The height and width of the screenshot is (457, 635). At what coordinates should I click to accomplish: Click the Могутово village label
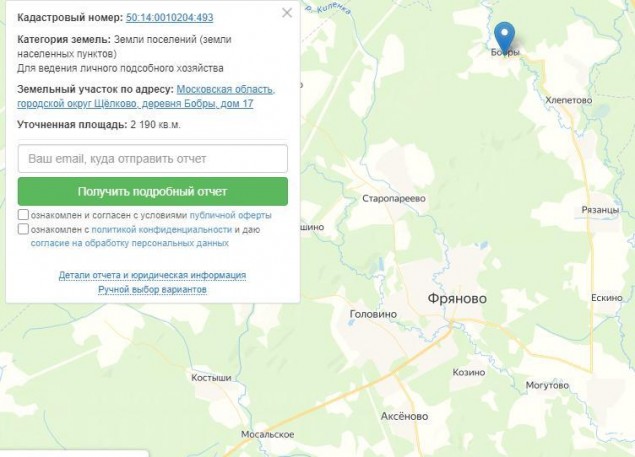point(547,385)
